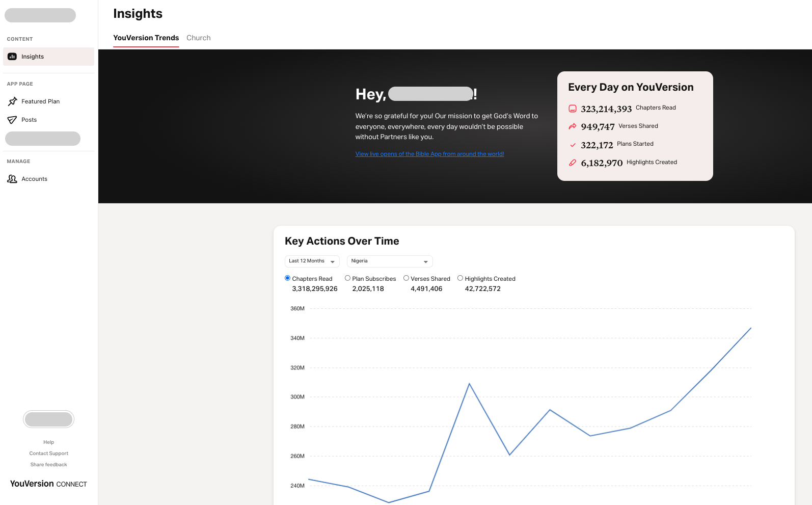Switch to the Church tab

(199, 38)
